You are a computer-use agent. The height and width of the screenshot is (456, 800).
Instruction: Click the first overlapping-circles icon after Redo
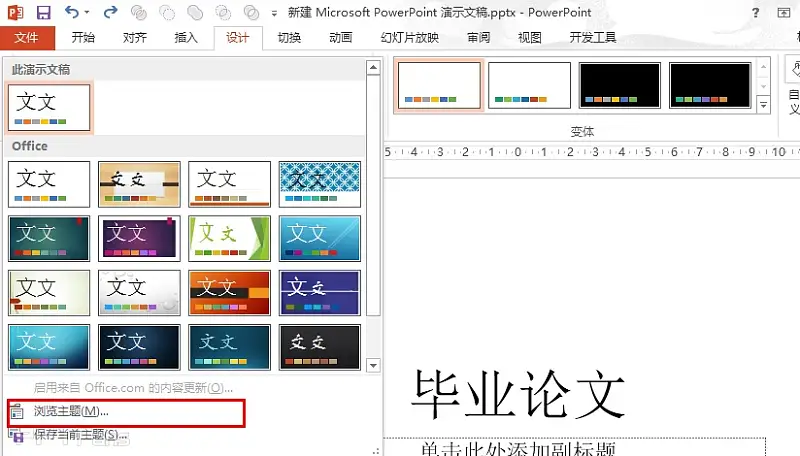coord(141,13)
